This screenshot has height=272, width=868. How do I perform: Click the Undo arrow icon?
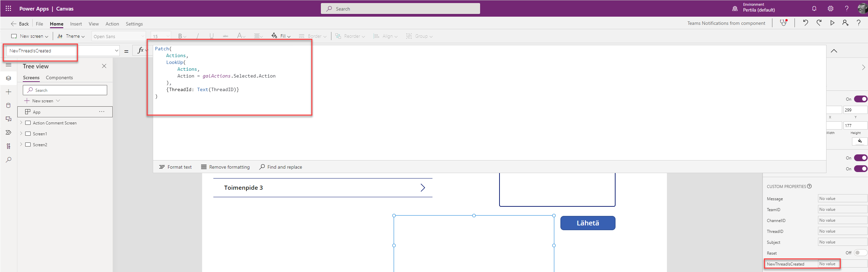point(805,23)
